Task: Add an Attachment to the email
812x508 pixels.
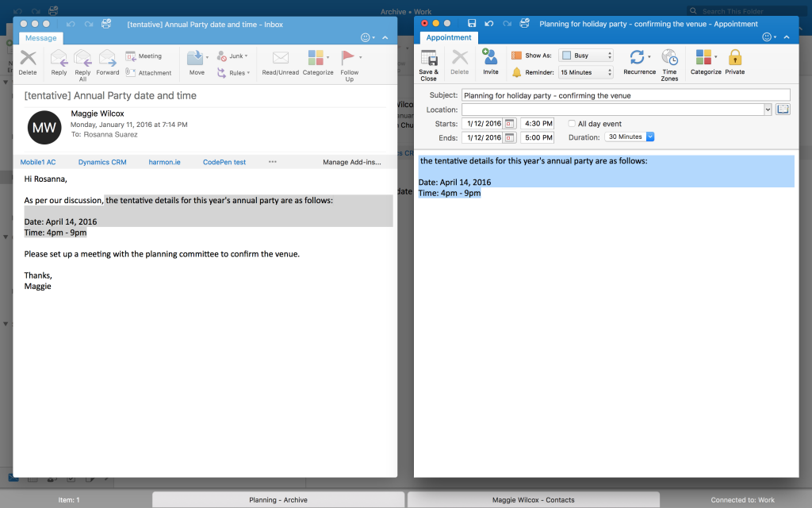Action: [x=151, y=72]
